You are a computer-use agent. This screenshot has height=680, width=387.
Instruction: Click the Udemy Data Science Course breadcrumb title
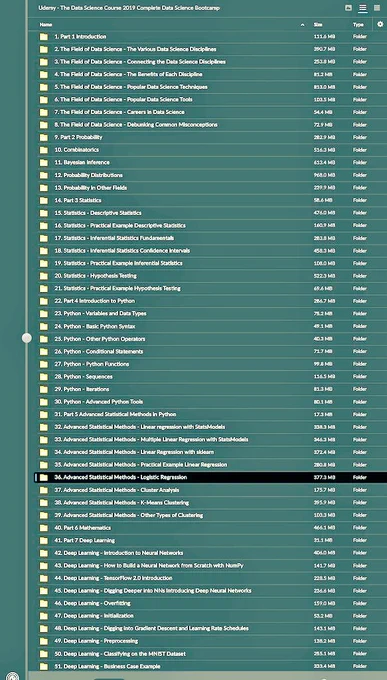[x=129, y=8]
